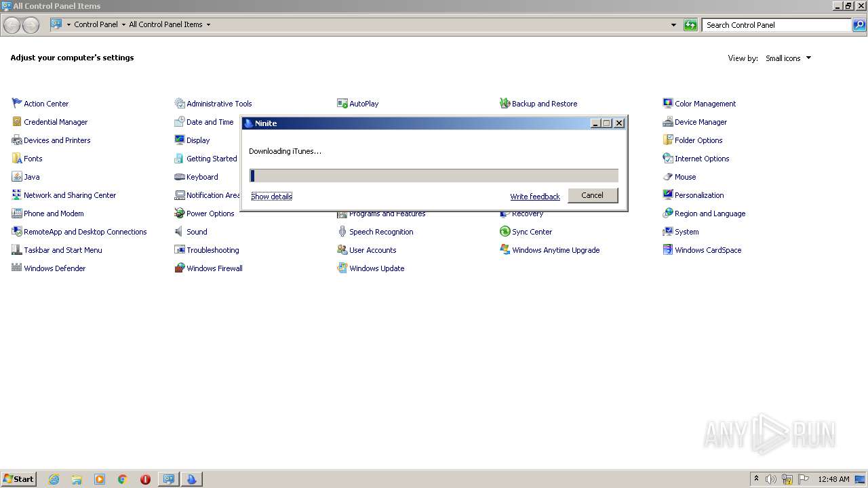
Task: Open Troubleshooting link
Action: click(213, 250)
